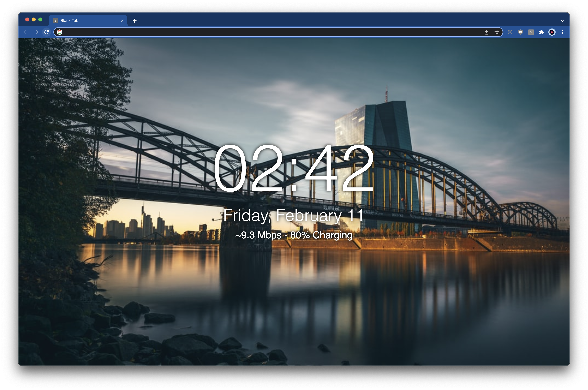
Task: Open the profile avatar menu
Action: pos(552,32)
